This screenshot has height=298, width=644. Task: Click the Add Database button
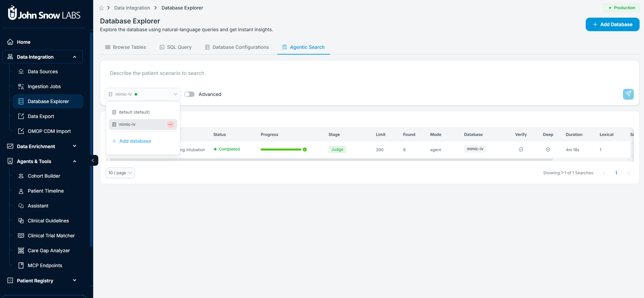(612, 24)
